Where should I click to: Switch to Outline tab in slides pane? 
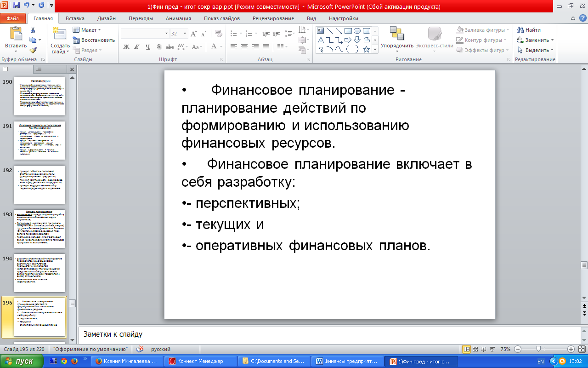[x=39, y=69]
